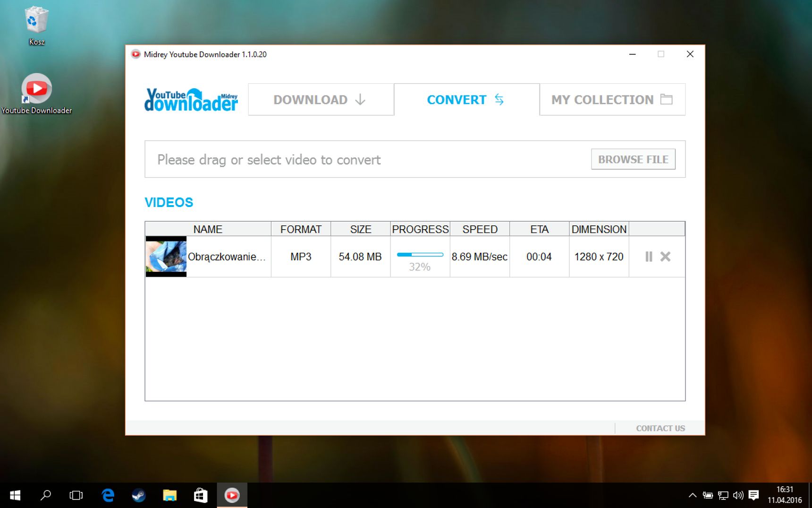Open the Windows Start menu
Screen dimensions: 812x508
(15, 495)
